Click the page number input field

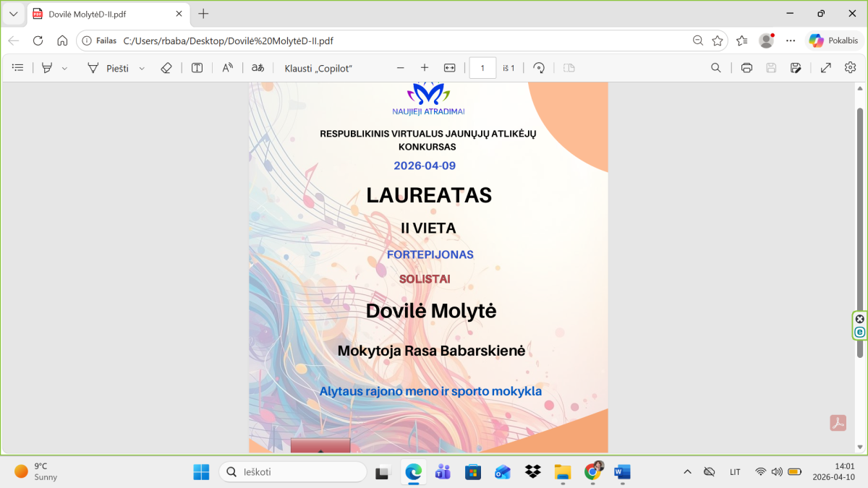click(482, 68)
